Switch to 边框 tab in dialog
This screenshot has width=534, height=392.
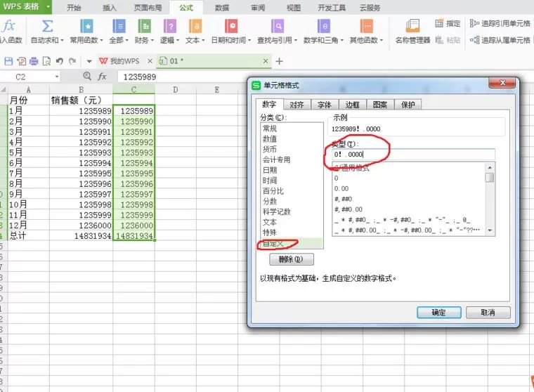click(352, 105)
